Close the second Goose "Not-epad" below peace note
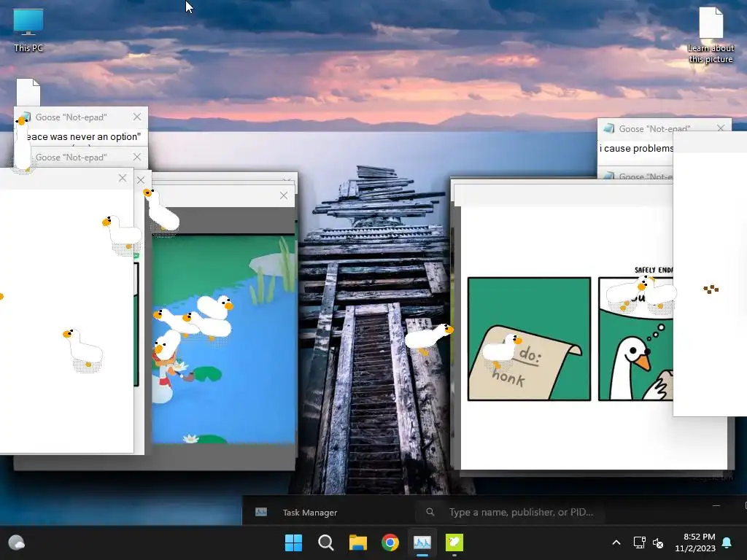The height and width of the screenshot is (560, 747). [x=137, y=157]
